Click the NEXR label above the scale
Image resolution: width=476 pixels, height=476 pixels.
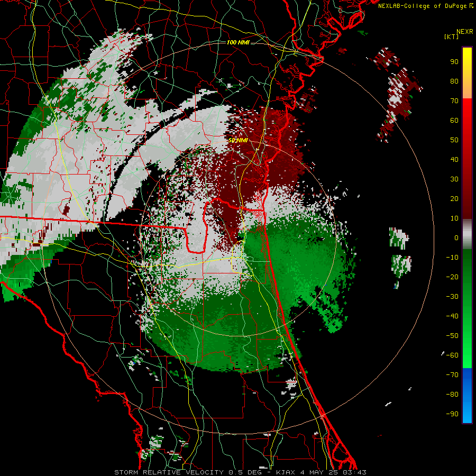point(464,32)
